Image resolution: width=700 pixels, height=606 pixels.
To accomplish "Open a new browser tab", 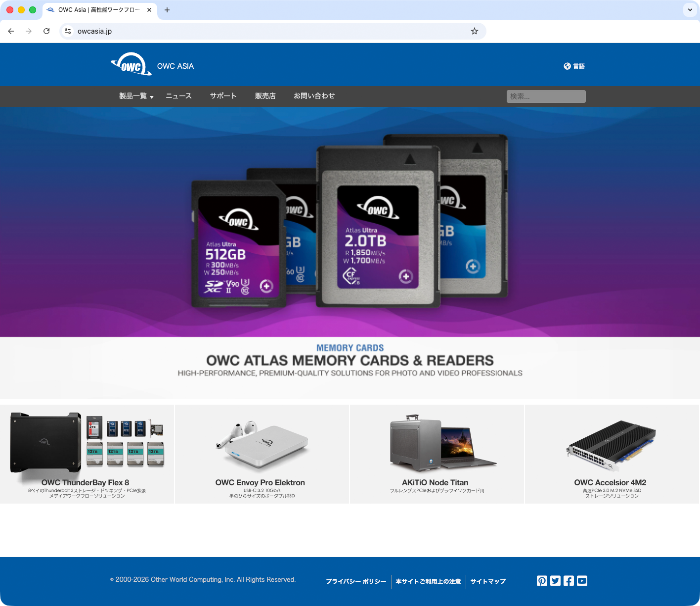I will click(x=167, y=10).
